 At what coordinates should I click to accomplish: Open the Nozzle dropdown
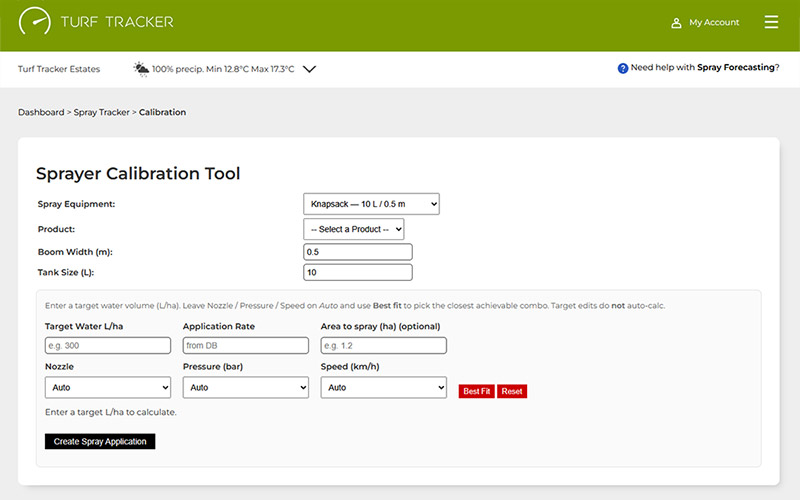(x=108, y=387)
